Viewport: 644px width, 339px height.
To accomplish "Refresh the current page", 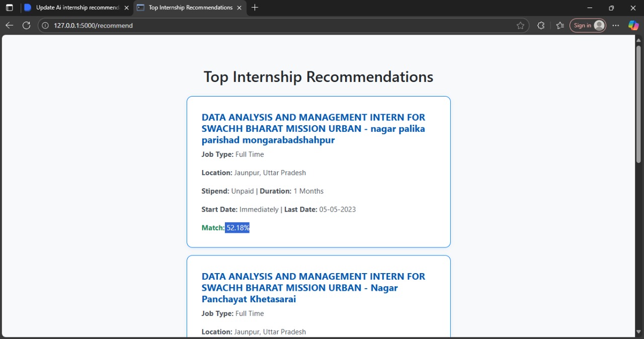I will (x=27, y=26).
